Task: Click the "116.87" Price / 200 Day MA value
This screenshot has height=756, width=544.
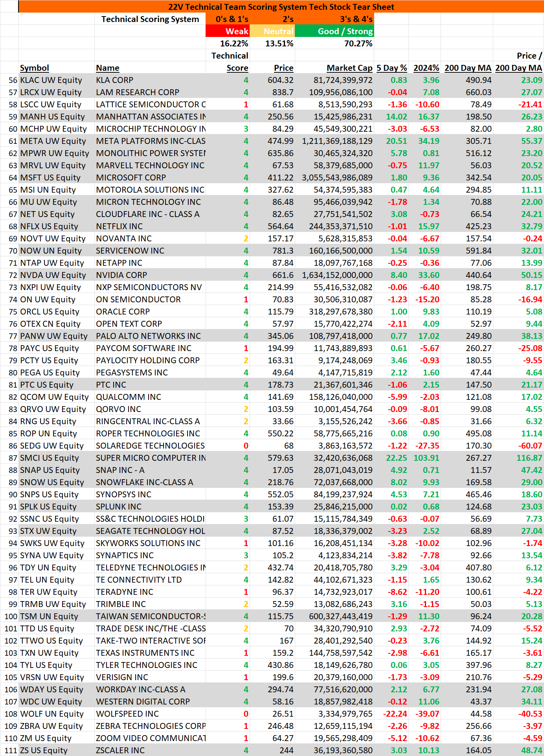Action: tap(518, 458)
